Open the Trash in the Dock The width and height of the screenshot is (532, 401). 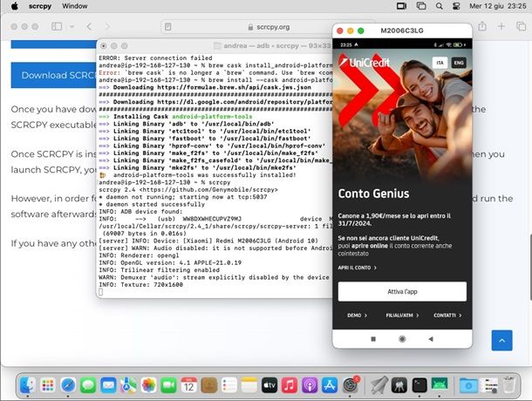(508, 385)
